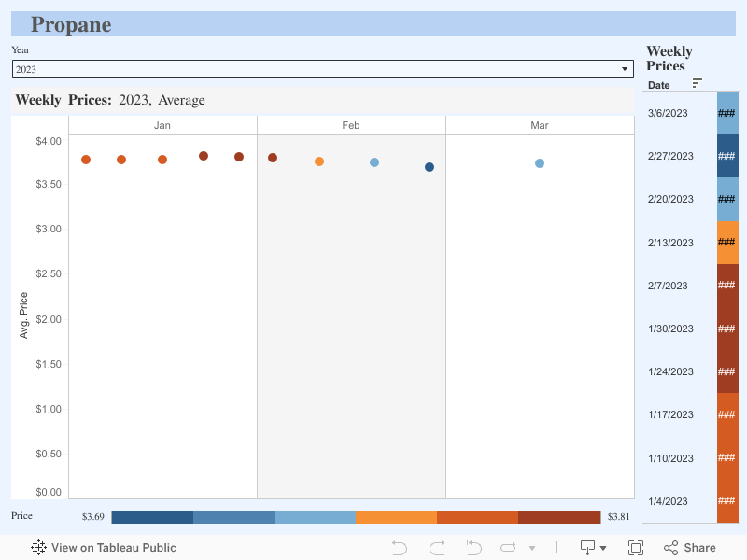This screenshot has height=560, width=747.
Task: Expand the refresh options caret
Action: point(532,549)
